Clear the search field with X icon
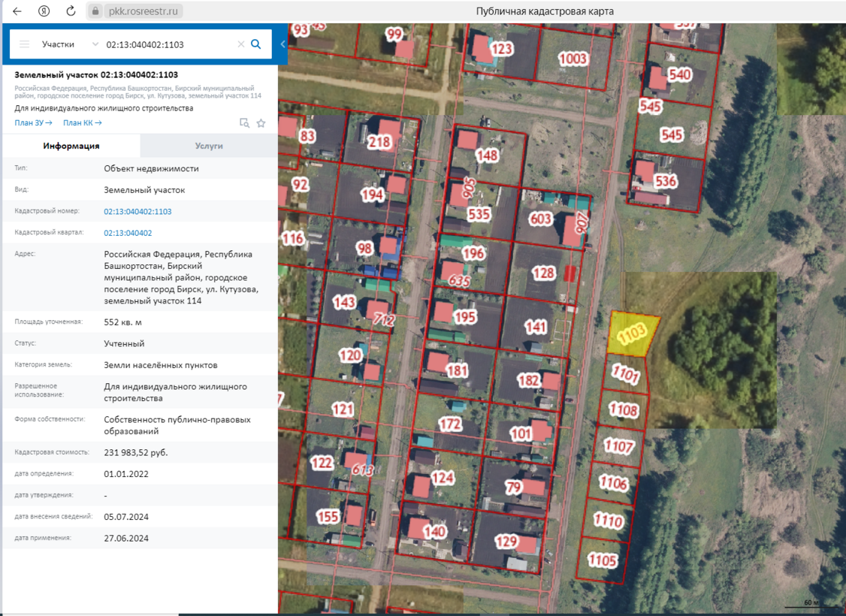 [241, 44]
